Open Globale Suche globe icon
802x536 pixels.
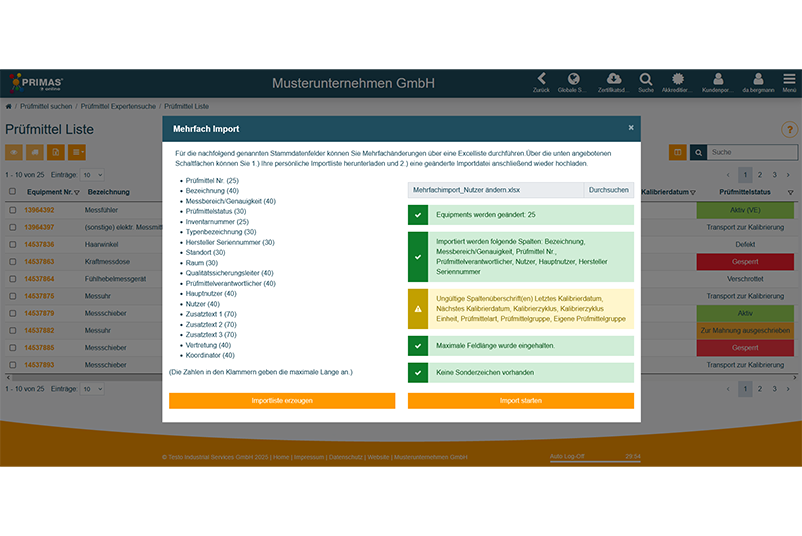pos(574,80)
